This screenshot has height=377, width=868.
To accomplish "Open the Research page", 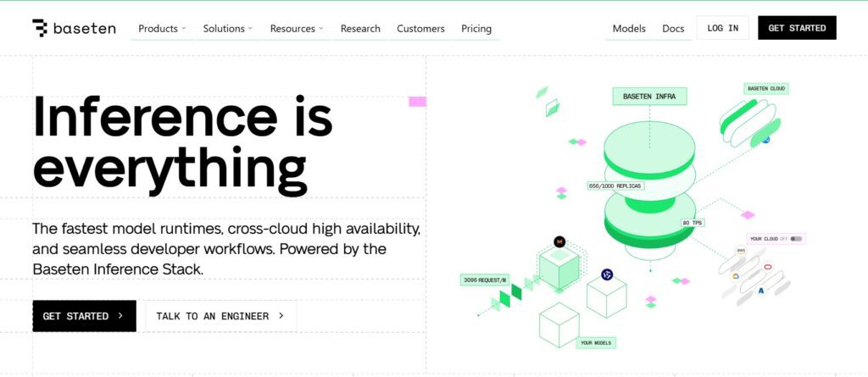I will pyautogui.click(x=360, y=28).
